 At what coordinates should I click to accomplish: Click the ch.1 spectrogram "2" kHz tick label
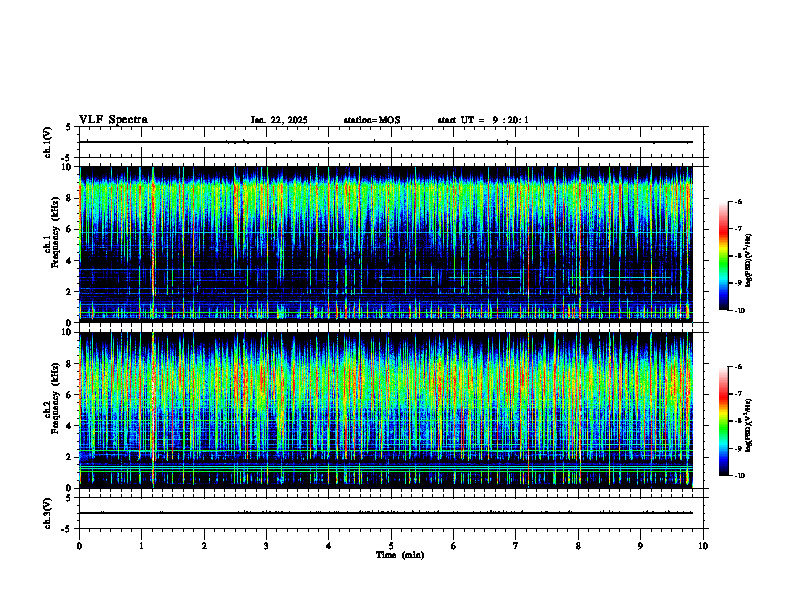click(70, 292)
